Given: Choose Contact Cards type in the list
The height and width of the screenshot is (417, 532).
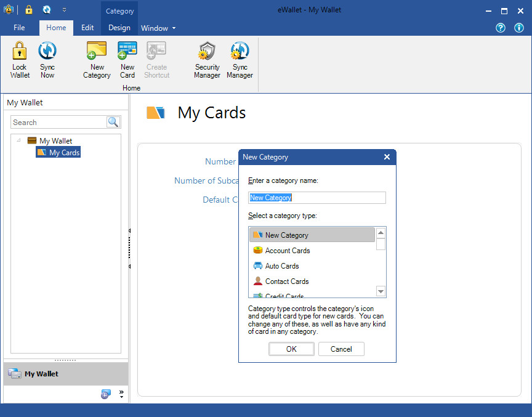Looking at the screenshot, I should (312, 281).
